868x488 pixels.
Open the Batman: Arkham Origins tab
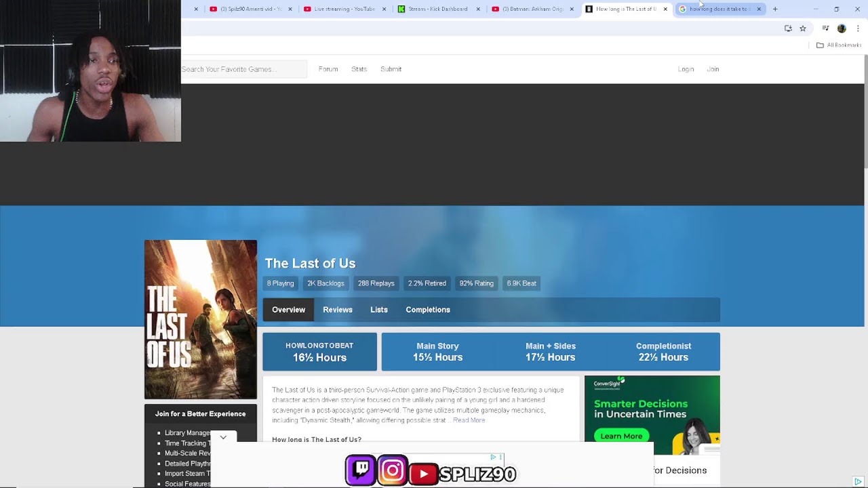tap(527, 9)
